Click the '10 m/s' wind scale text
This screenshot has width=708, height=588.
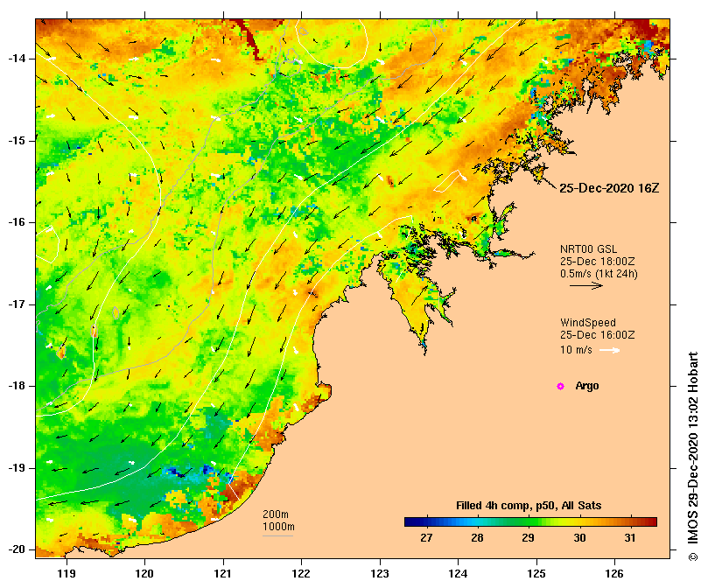click(x=576, y=350)
